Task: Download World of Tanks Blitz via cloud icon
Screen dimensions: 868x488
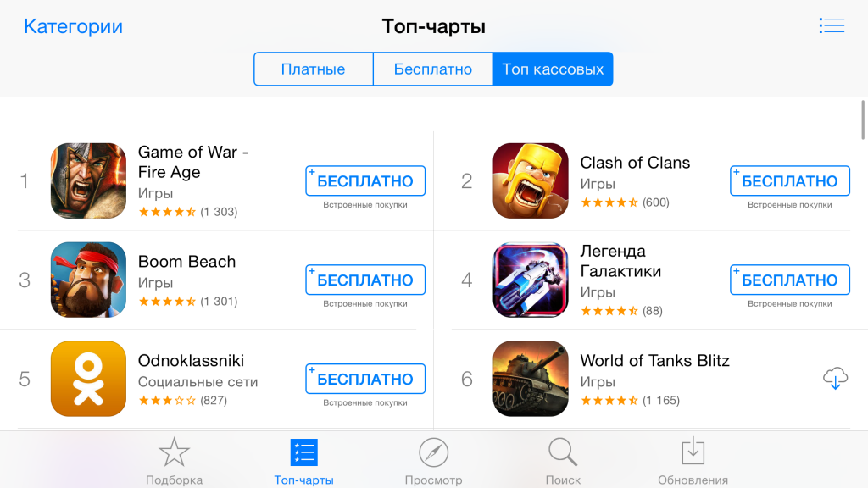Action: pyautogui.click(x=835, y=379)
